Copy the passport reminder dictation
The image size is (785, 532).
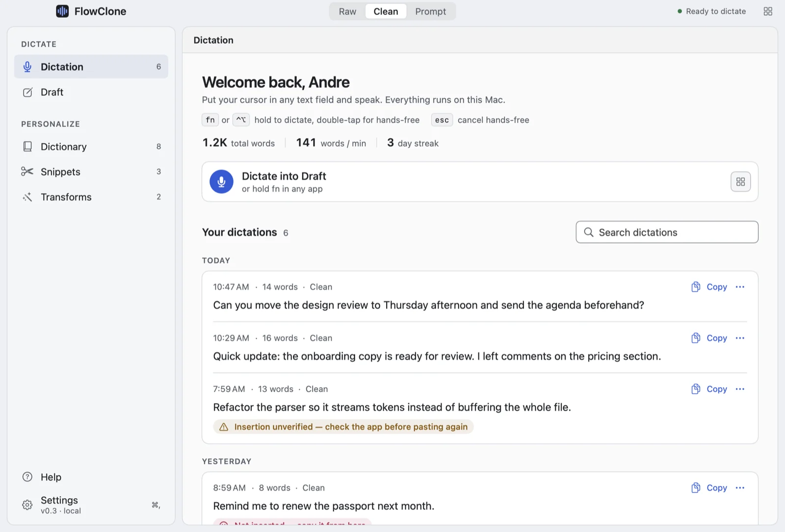[x=709, y=488]
